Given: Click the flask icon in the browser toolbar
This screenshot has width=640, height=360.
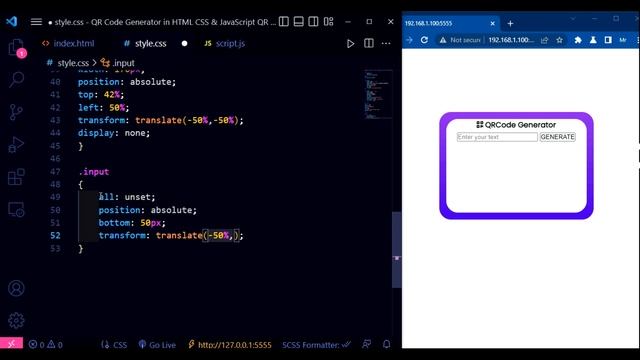Looking at the screenshot, I should click(x=593, y=40).
